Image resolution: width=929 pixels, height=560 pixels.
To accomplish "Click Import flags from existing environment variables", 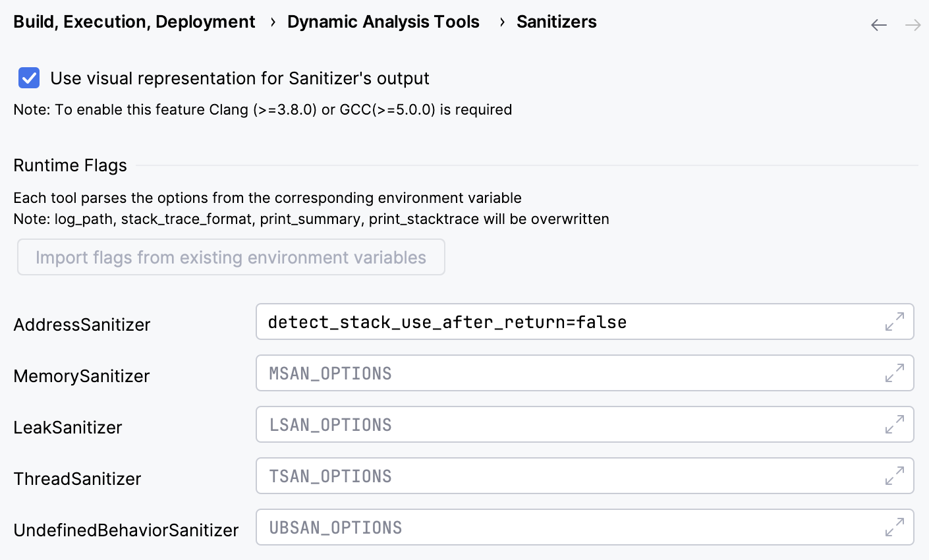I will tap(231, 257).
